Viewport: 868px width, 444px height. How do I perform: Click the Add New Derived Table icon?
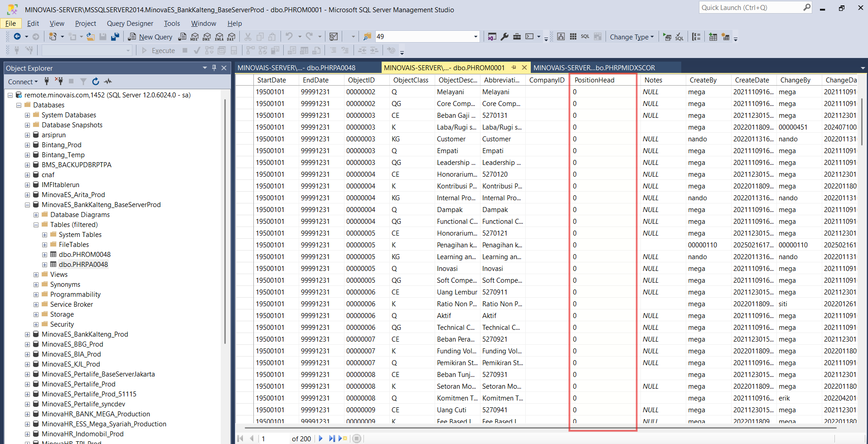[x=725, y=37]
